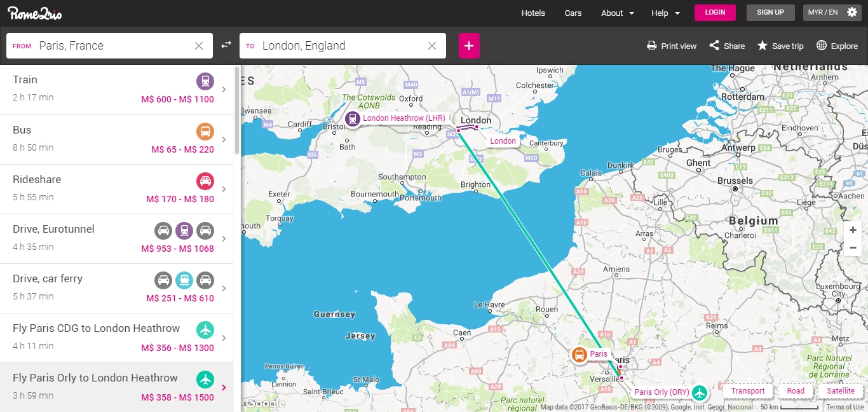
Task: Expand the Rideshare route chevron
Action: click(224, 189)
